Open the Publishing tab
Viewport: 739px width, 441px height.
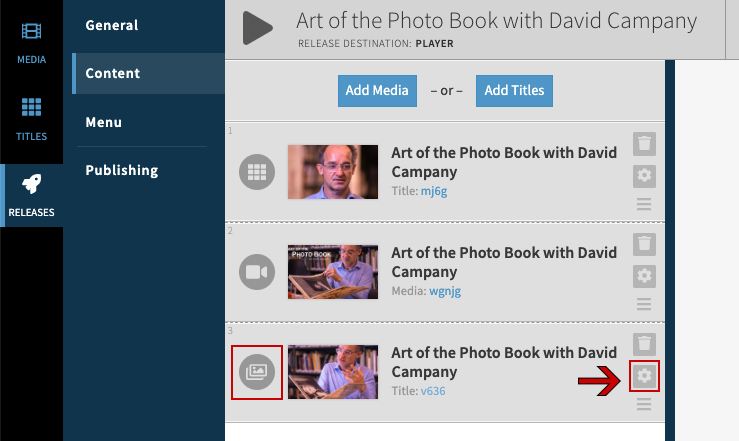tap(122, 170)
